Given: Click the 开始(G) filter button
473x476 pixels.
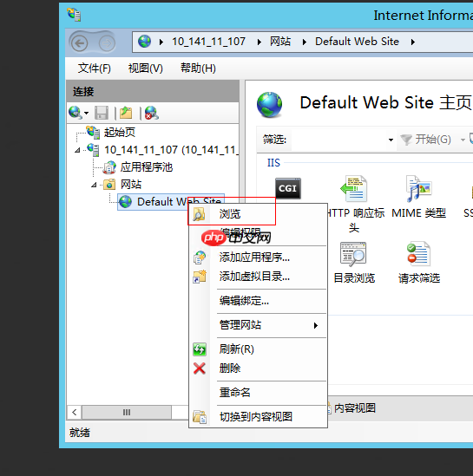Looking at the screenshot, I should click(425, 140).
